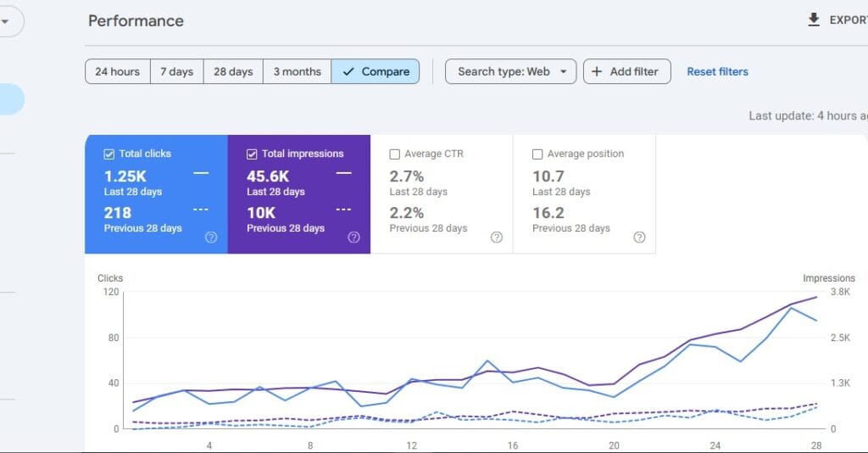
Task: Switch to the 28 days range
Action: coord(233,72)
